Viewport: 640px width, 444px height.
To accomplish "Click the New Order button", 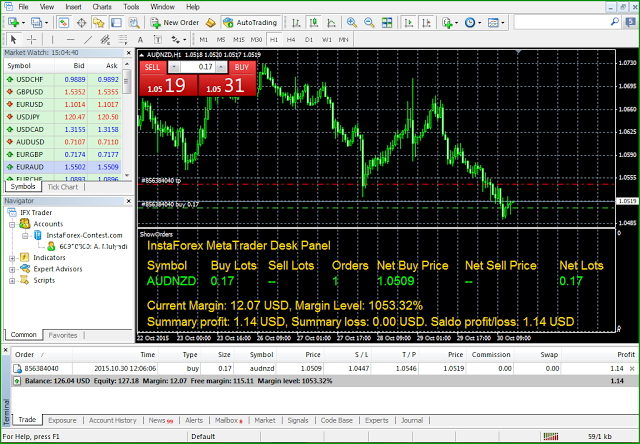I will pyautogui.click(x=175, y=22).
